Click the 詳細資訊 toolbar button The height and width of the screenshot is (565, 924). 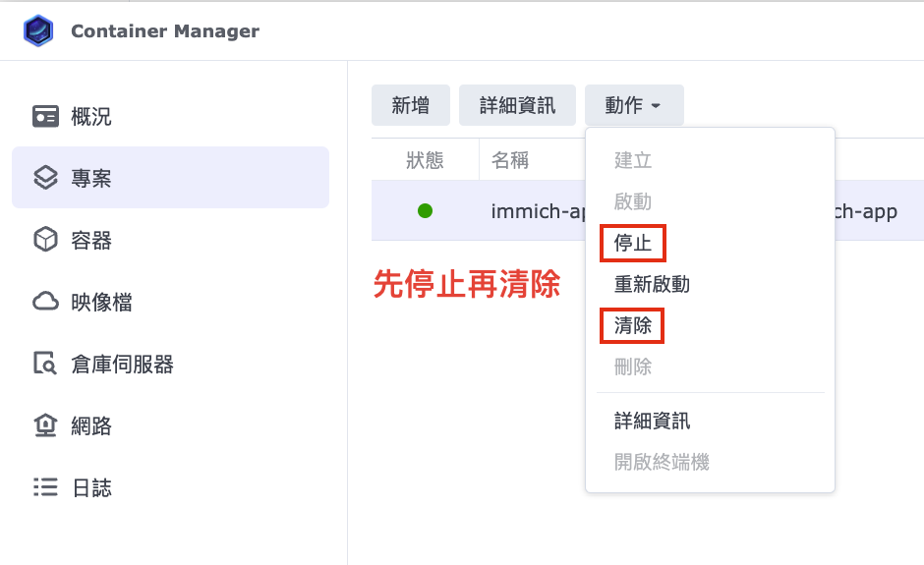[x=517, y=105]
